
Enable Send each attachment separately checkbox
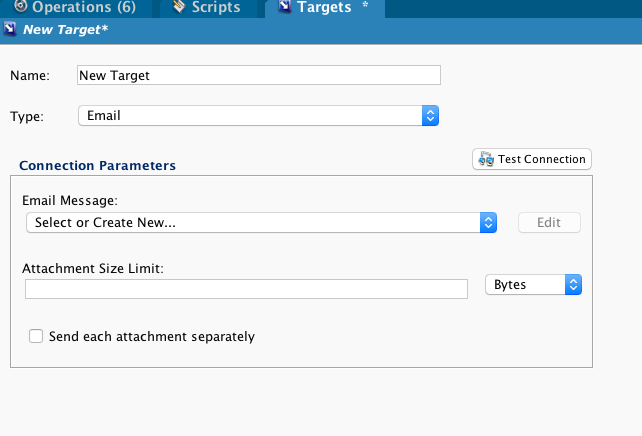pyautogui.click(x=36, y=337)
